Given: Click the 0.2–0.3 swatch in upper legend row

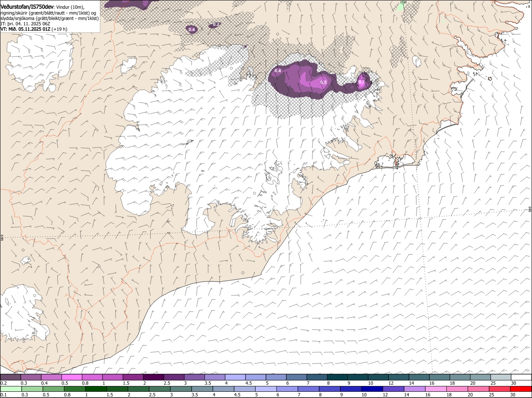Looking at the screenshot, I should [x=11, y=377].
